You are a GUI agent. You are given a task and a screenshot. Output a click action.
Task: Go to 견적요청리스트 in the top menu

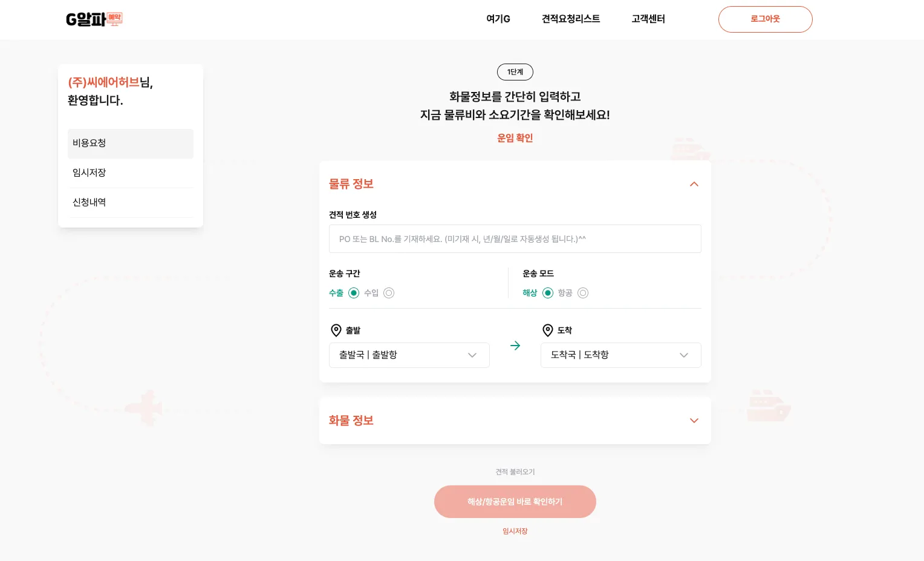tap(571, 19)
